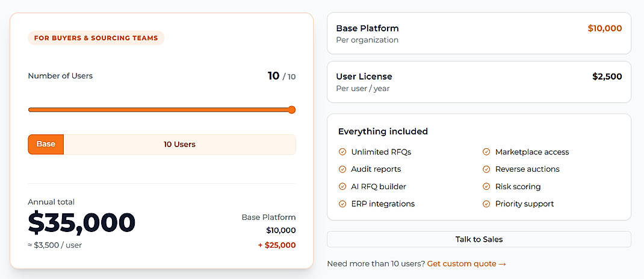Click the User License card title
This screenshot has height=279, width=644.
[364, 77]
